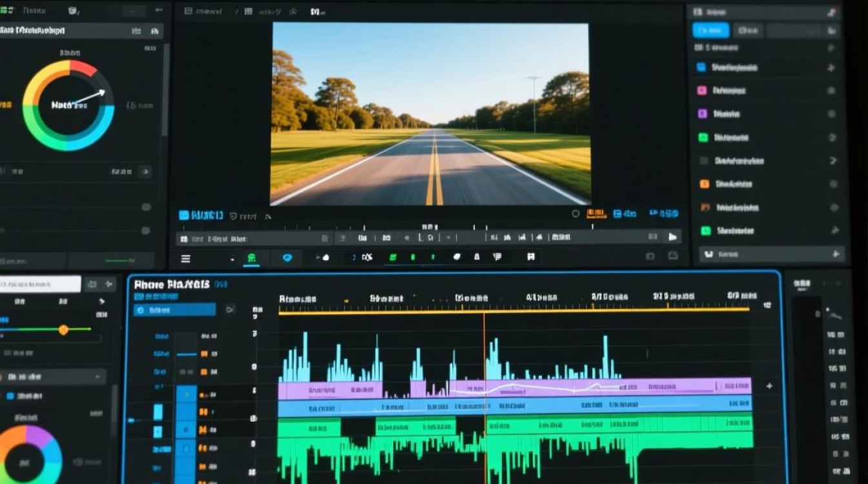868x484 pixels.
Task: Click the blue shield icon in toolbar
Action: (x=287, y=258)
